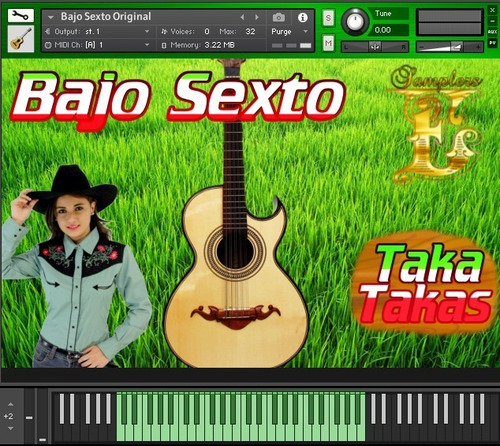Screen dimensions: 500x446
Task: Adjust the pan slider between L and R
Action: pos(375,47)
